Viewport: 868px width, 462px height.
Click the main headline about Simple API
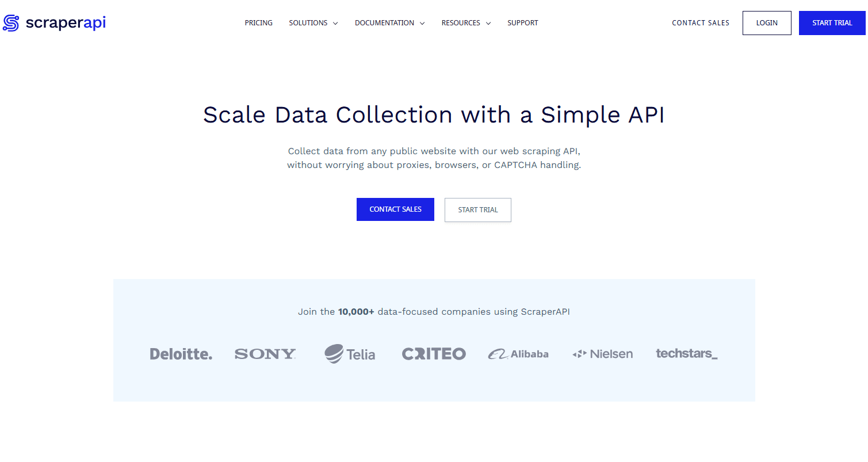(x=434, y=114)
